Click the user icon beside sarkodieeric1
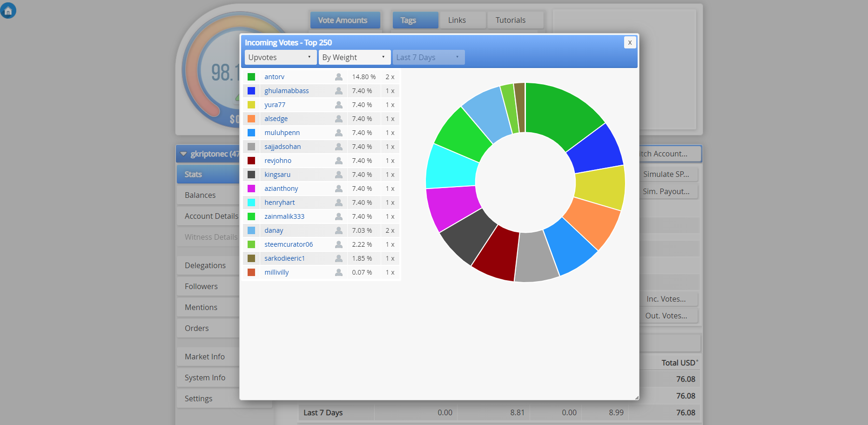 (x=339, y=258)
